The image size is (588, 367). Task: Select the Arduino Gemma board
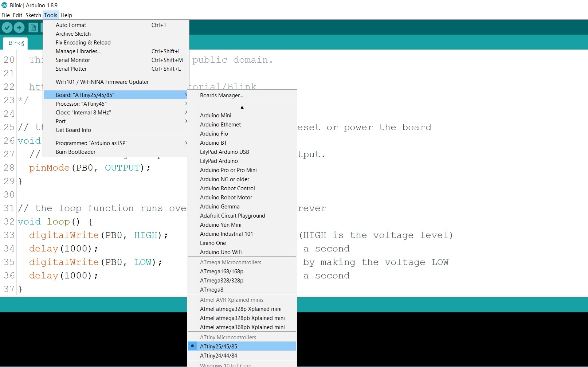coord(242,207)
